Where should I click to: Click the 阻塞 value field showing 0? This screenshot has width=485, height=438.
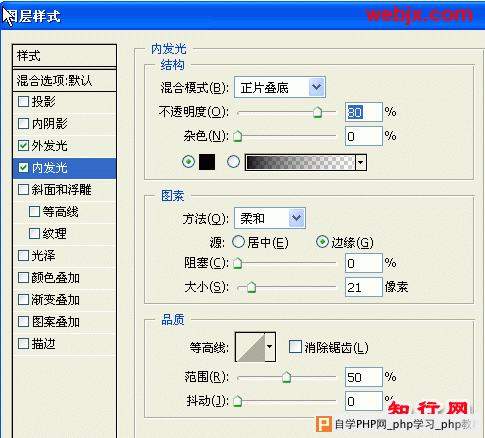coord(363,263)
